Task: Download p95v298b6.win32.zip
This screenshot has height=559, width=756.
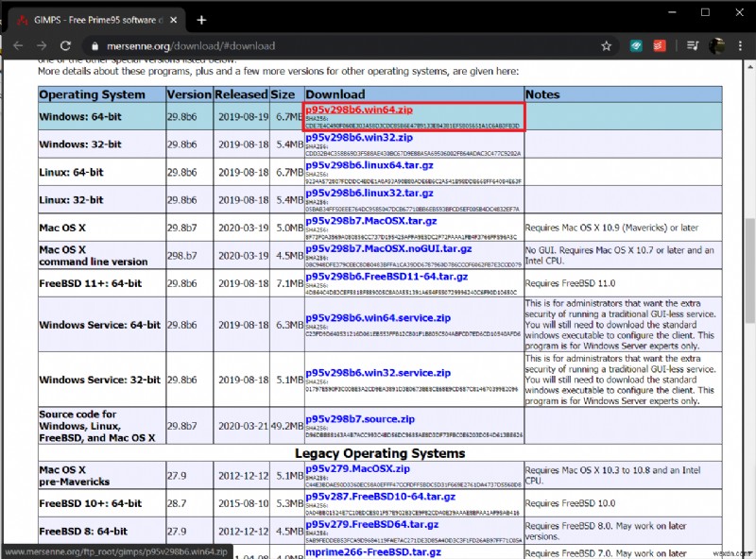Action: [x=359, y=138]
